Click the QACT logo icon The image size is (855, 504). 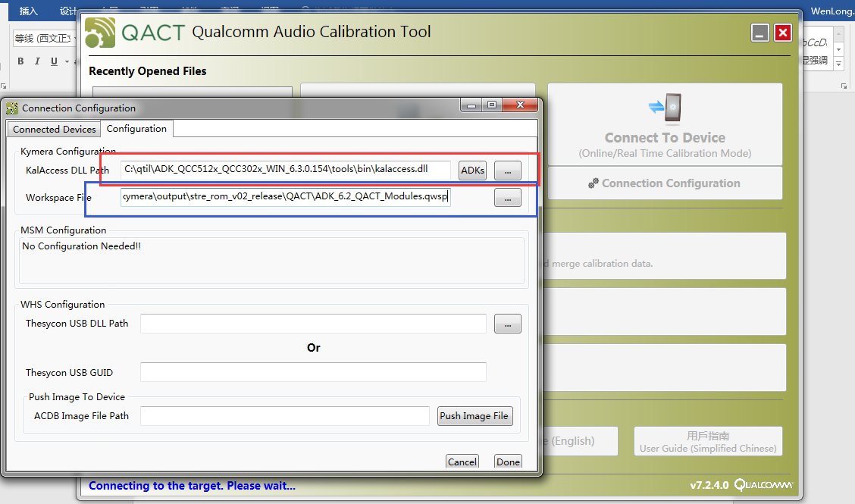tap(100, 33)
